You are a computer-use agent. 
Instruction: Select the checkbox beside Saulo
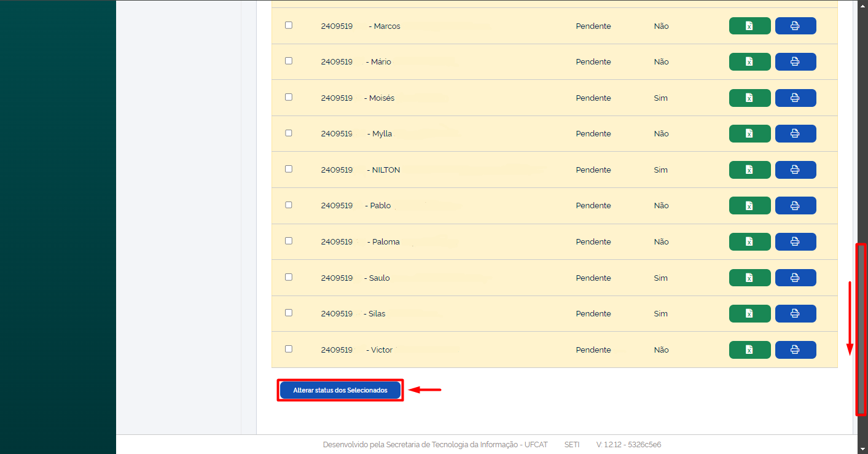click(289, 277)
